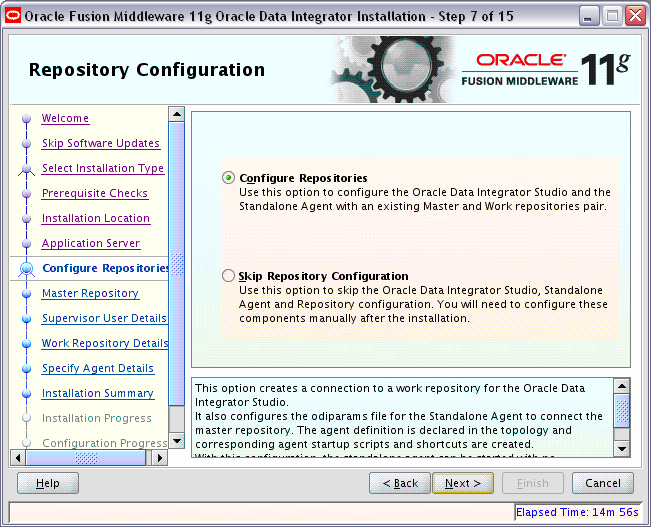Open the Master Repository step
Viewport: 651px width, 527px height.
[91, 293]
